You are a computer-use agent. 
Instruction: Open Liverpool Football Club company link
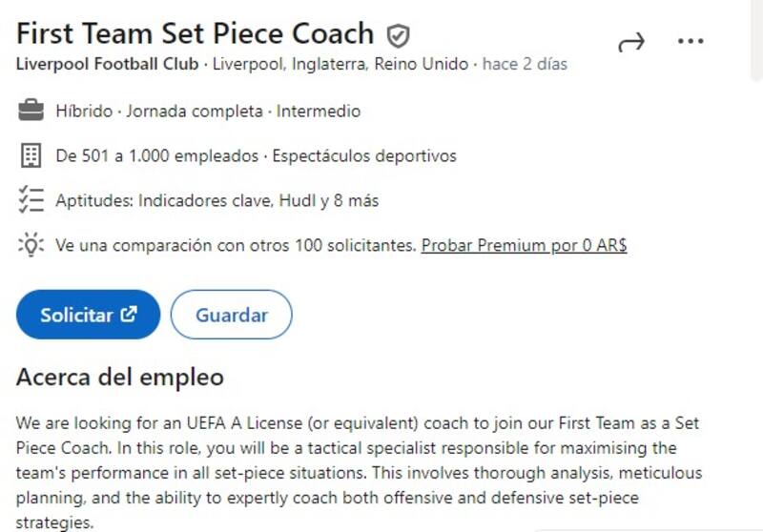109,65
